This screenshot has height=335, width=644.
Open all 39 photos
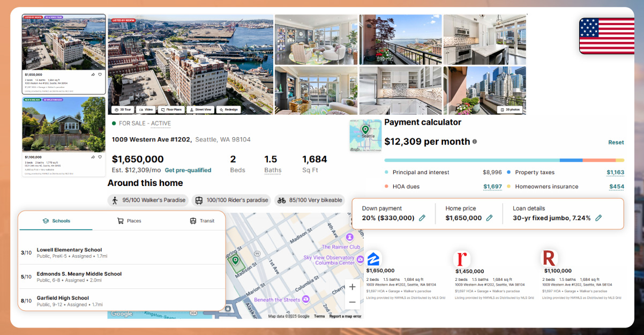pos(509,109)
